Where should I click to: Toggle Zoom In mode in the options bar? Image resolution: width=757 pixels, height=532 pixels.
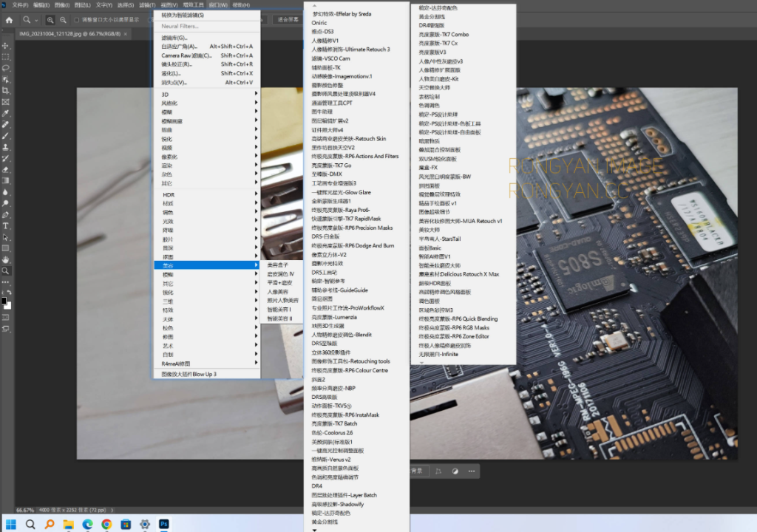coord(50,20)
